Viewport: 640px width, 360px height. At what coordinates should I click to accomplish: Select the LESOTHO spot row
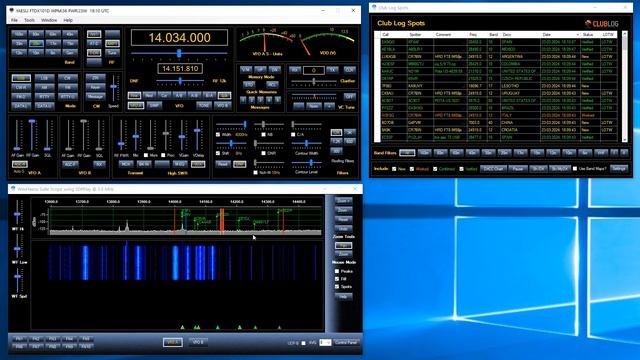click(x=499, y=86)
